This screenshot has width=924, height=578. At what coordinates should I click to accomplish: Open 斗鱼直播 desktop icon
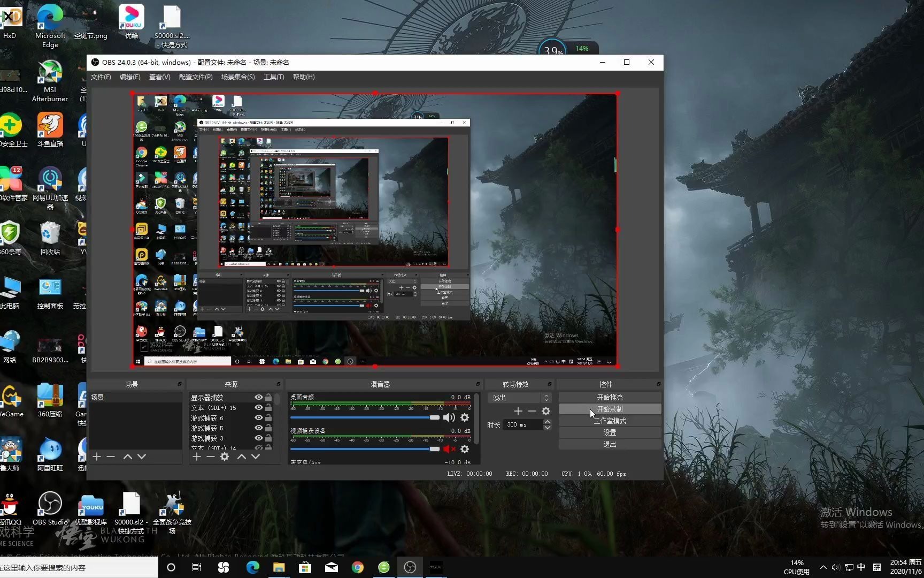click(50, 130)
